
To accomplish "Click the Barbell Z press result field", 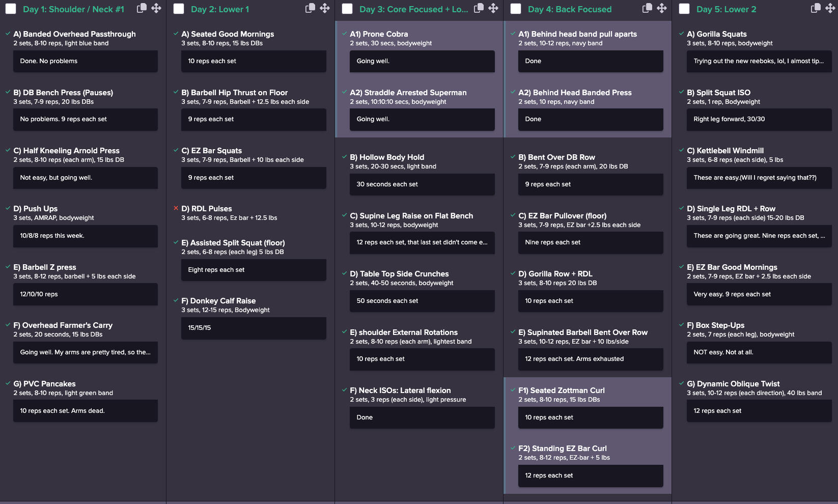I will click(85, 294).
